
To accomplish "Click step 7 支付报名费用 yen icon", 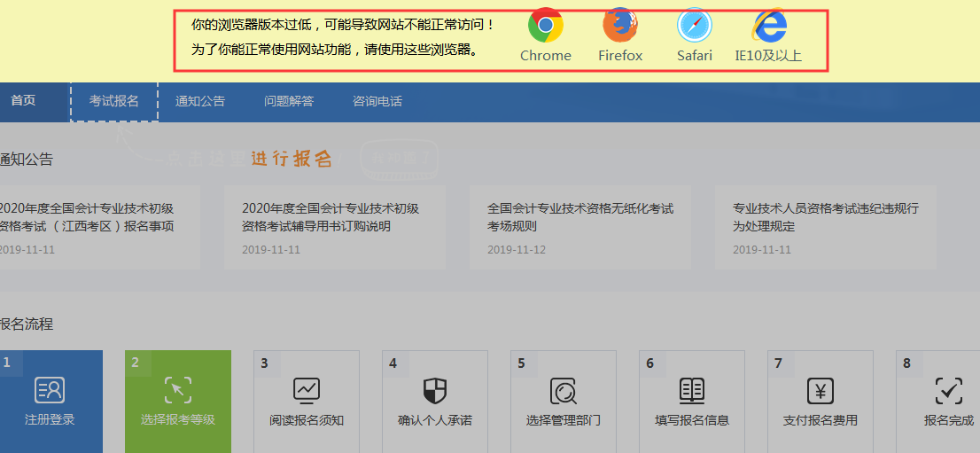I will (x=821, y=390).
